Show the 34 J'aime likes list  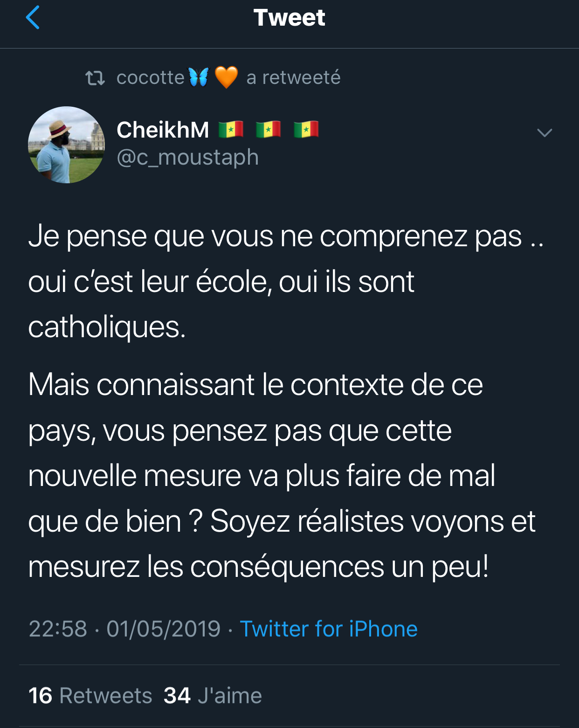click(213, 695)
